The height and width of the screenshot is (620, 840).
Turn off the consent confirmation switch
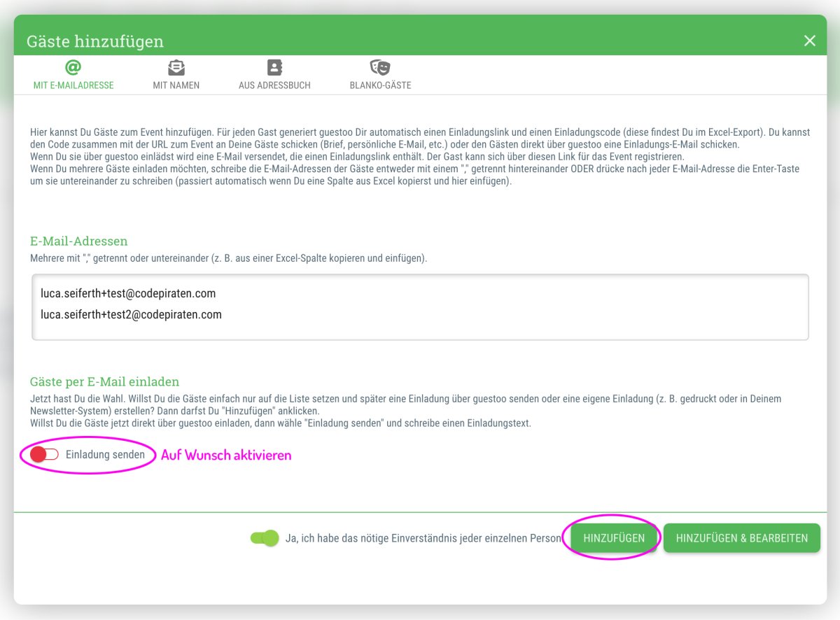click(x=265, y=538)
